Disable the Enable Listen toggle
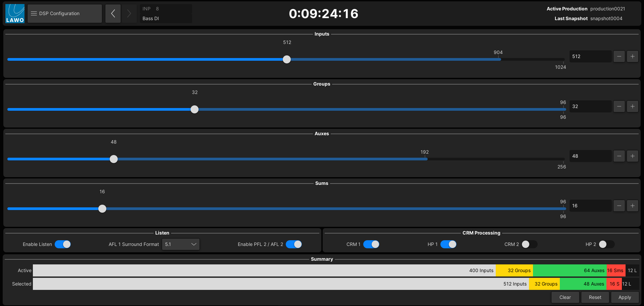The image size is (644, 306). click(63, 244)
